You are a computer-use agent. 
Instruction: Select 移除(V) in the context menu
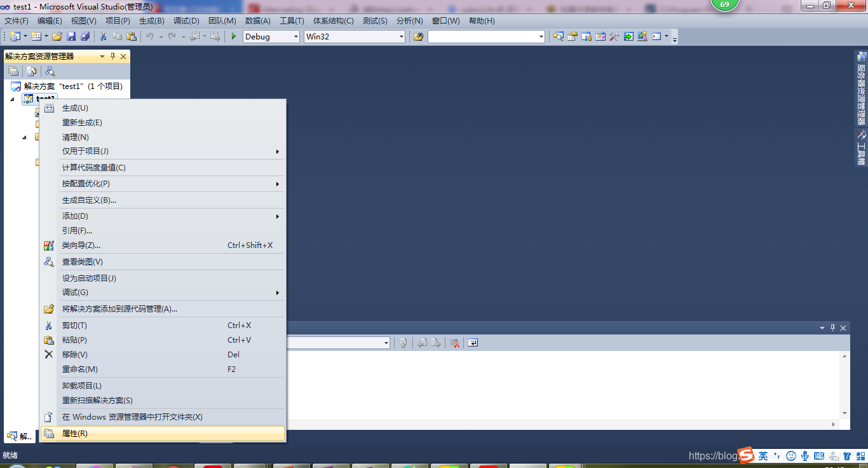point(163,355)
